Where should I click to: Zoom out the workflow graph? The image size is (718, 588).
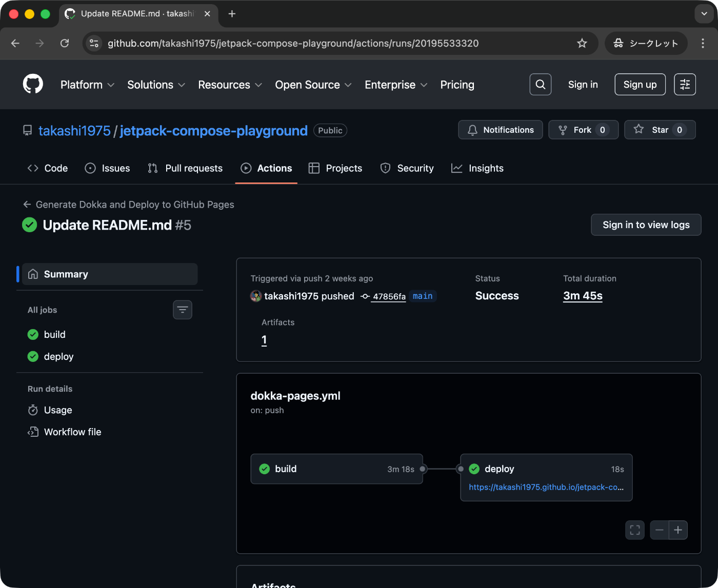point(660,530)
